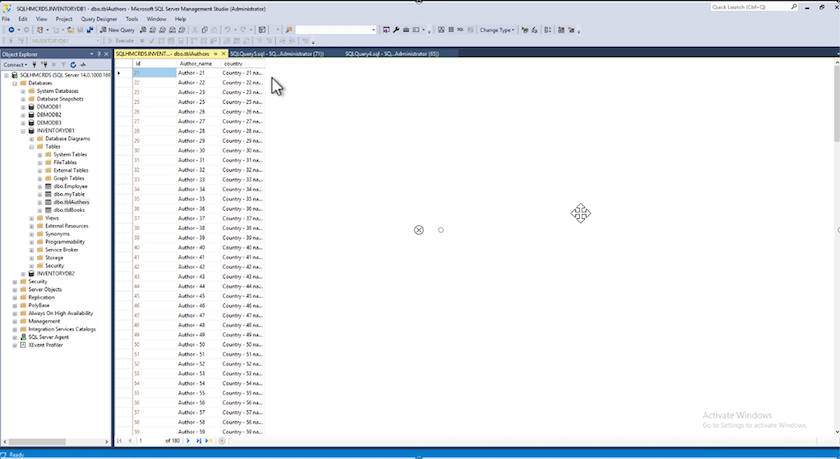840x459 pixels.
Task: Collapse the Tables folder node
Action: click(32, 147)
